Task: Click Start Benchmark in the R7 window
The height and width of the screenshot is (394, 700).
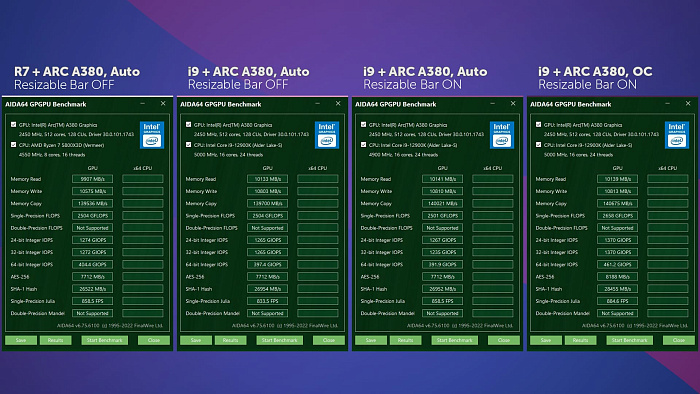Action: point(104,340)
